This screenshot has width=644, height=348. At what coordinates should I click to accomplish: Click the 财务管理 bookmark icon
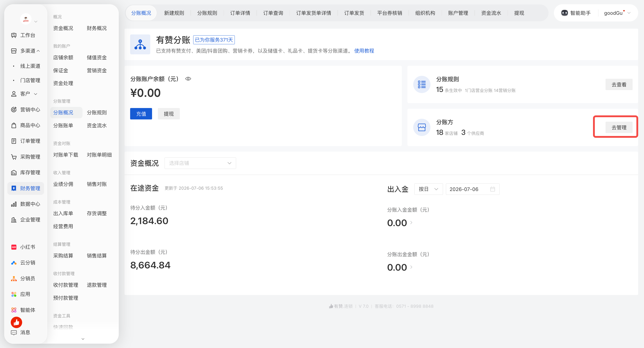(x=14, y=188)
